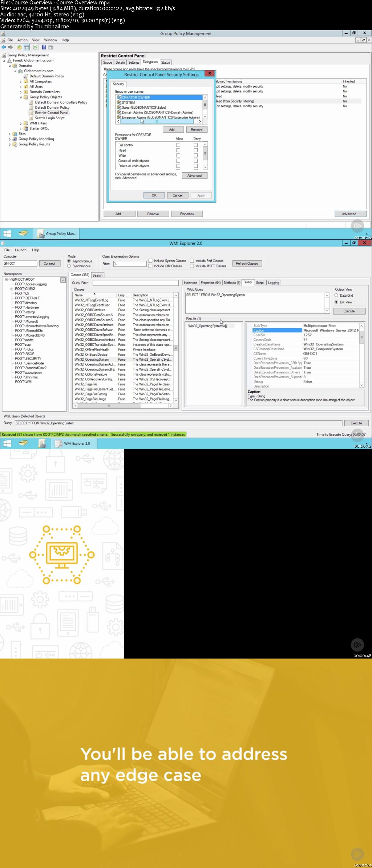Expand the All Computers tree node

[21, 81]
